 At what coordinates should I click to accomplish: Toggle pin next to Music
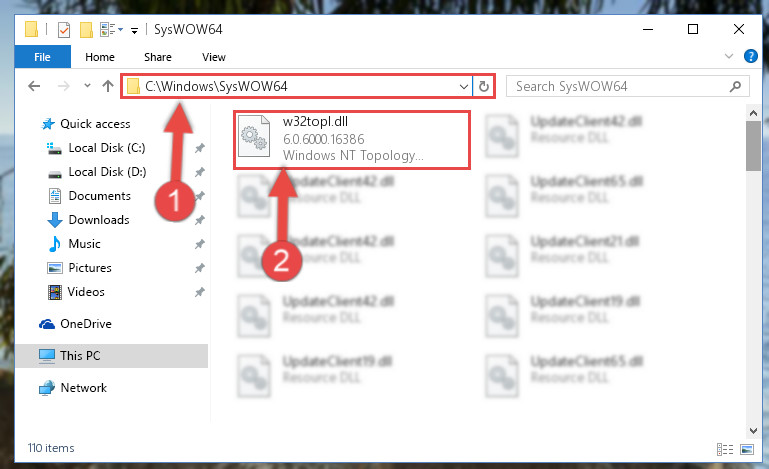[200, 244]
